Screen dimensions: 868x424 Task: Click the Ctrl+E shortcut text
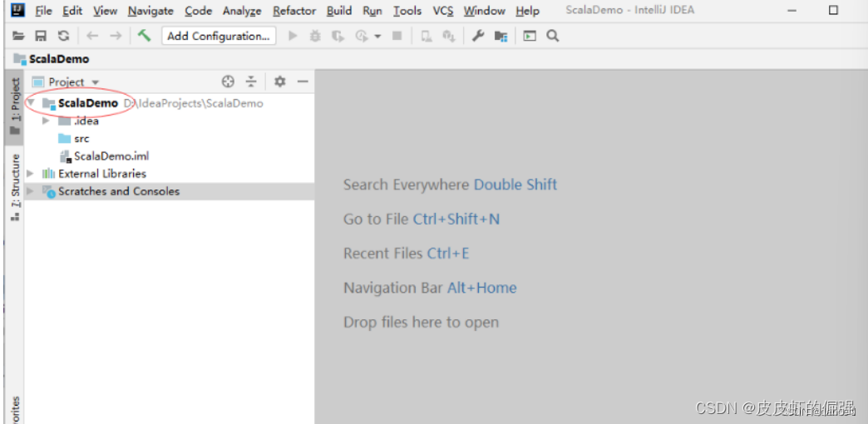click(x=448, y=254)
